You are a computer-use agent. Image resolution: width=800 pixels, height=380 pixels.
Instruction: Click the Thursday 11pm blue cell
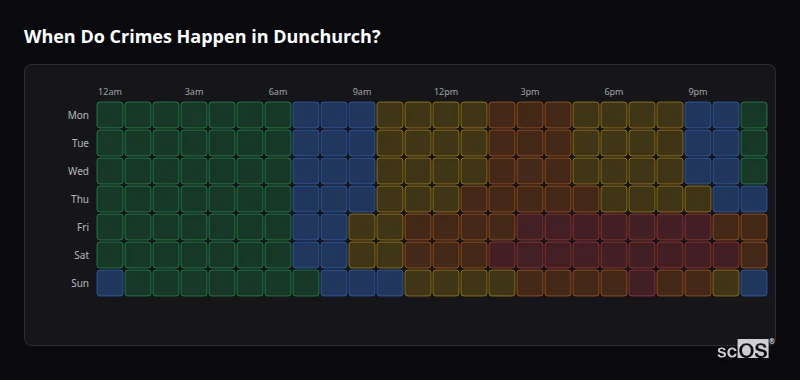(x=754, y=199)
